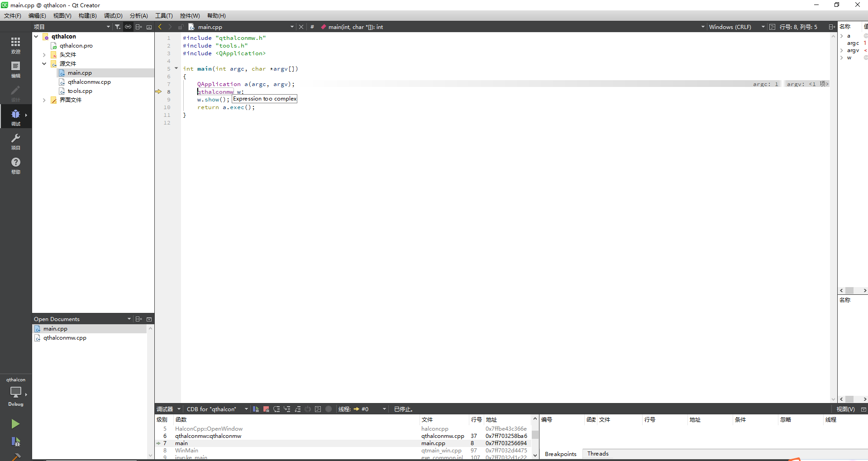
Task: Click the breakpoint arrow marker at line 8
Action: click(x=158, y=91)
